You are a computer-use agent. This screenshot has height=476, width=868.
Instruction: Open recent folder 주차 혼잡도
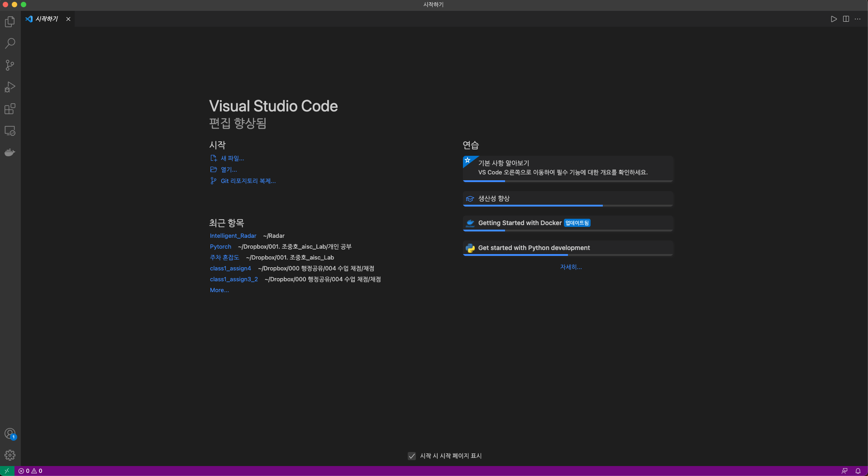(224, 258)
